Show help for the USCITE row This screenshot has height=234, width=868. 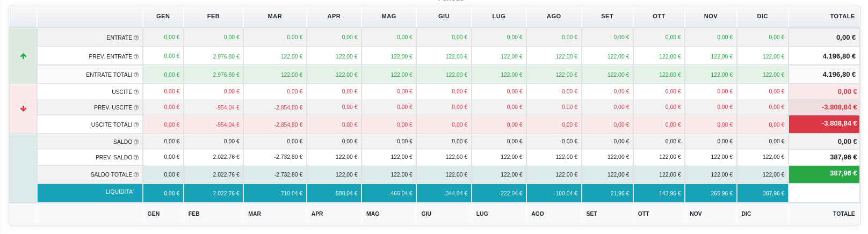(136, 92)
